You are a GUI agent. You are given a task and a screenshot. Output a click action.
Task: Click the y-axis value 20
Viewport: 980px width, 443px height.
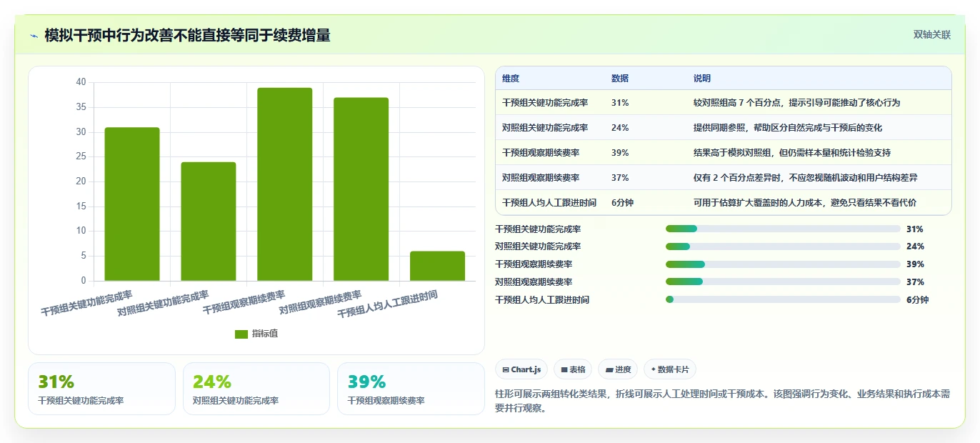pyautogui.click(x=81, y=181)
